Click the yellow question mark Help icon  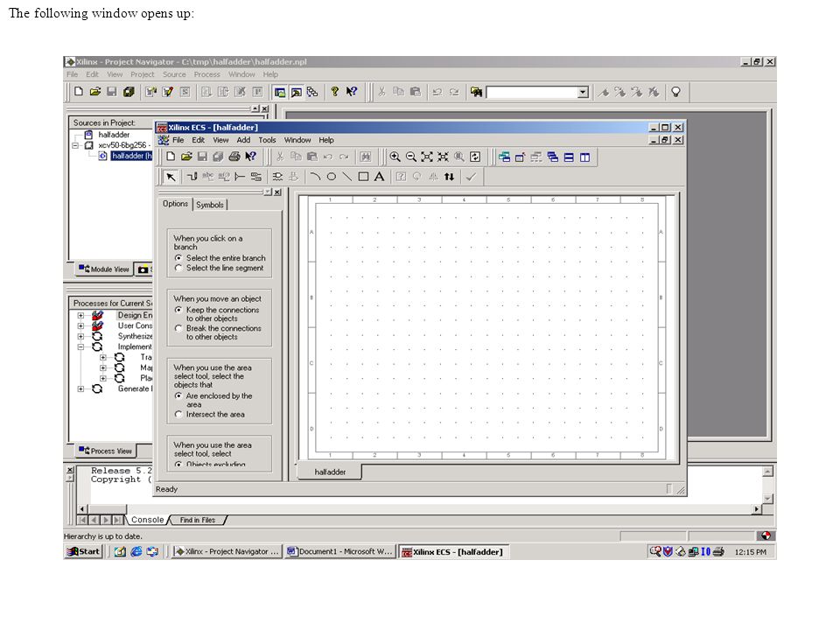tap(335, 92)
